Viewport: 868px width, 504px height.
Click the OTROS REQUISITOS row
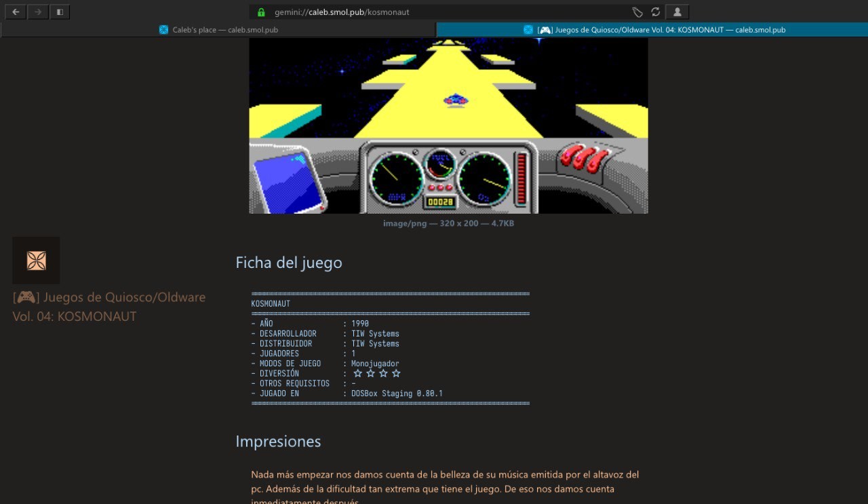[x=303, y=383]
